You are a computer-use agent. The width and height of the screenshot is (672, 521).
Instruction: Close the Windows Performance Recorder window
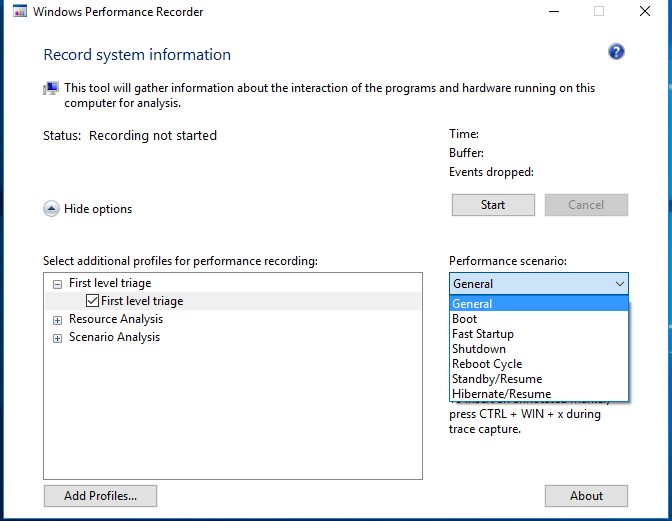pyautogui.click(x=645, y=11)
